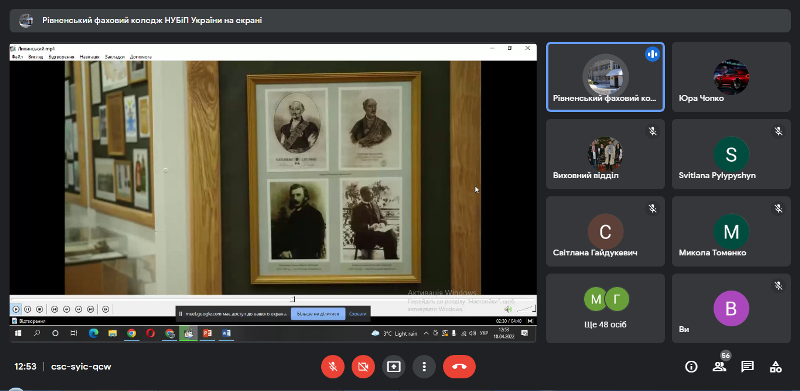Click muted mic icon on Виховний відділ tile
Screen dimensions: 800x391
coord(652,131)
